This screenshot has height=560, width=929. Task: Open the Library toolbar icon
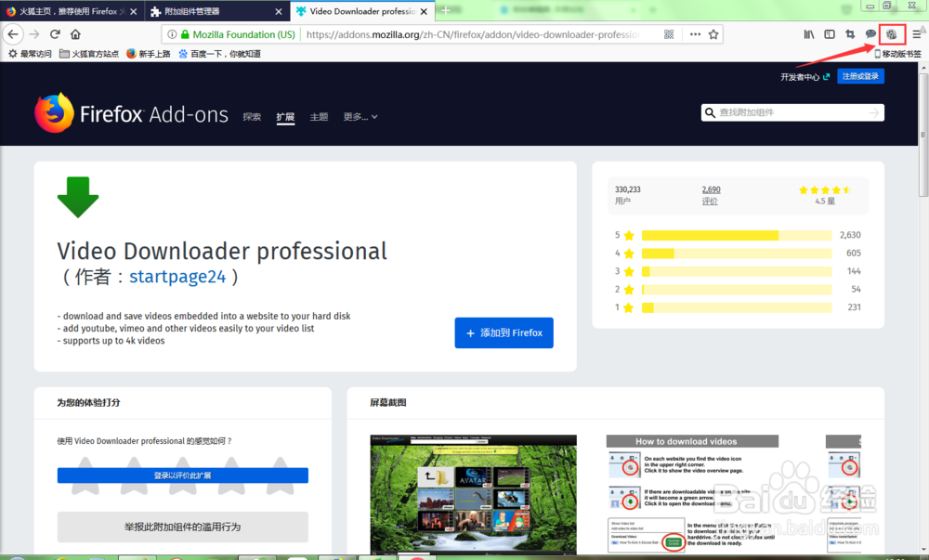[x=809, y=34]
